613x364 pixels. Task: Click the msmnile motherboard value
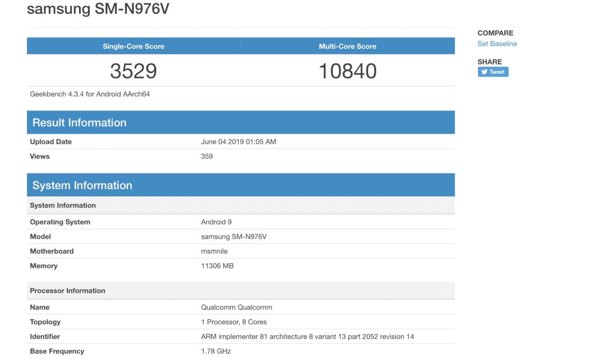click(215, 251)
